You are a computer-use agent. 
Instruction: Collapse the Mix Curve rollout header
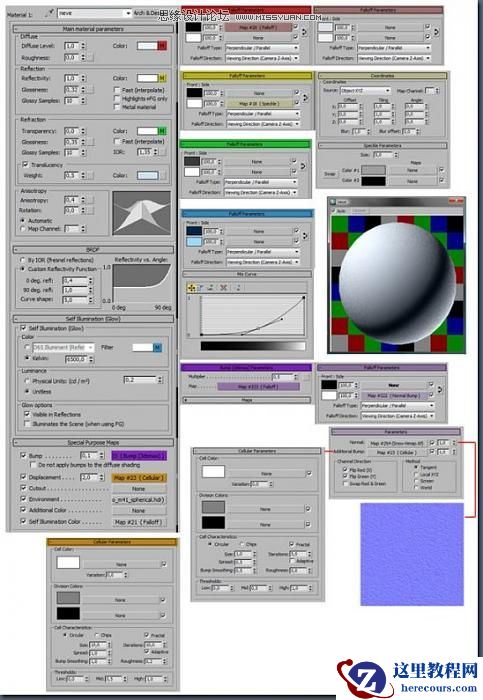click(247, 274)
